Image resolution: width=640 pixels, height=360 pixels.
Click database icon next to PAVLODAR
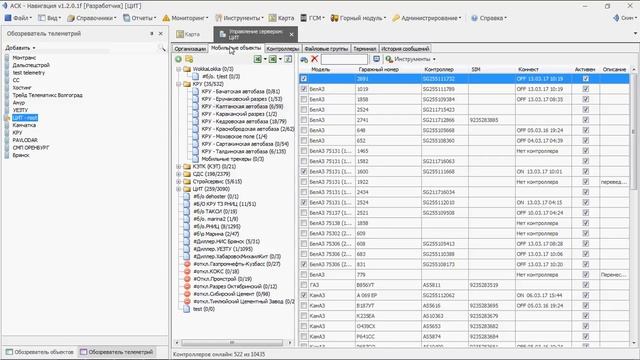(x=7, y=140)
